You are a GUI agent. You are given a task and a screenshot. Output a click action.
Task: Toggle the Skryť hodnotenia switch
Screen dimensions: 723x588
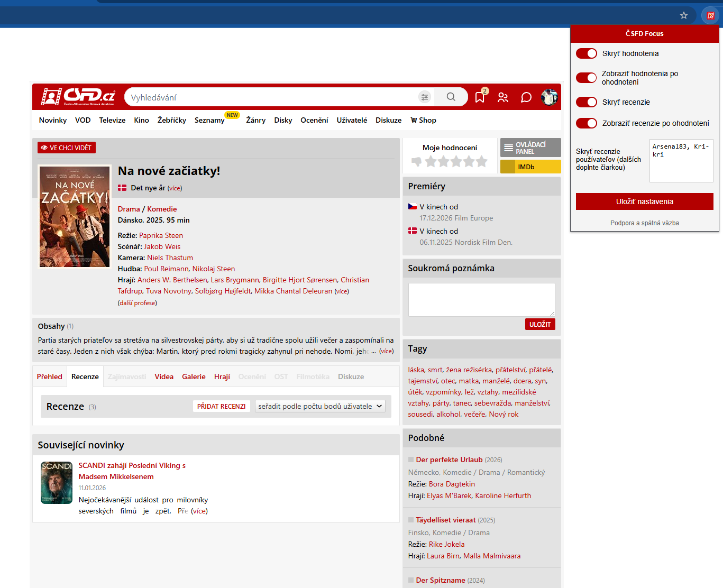(x=586, y=53)
